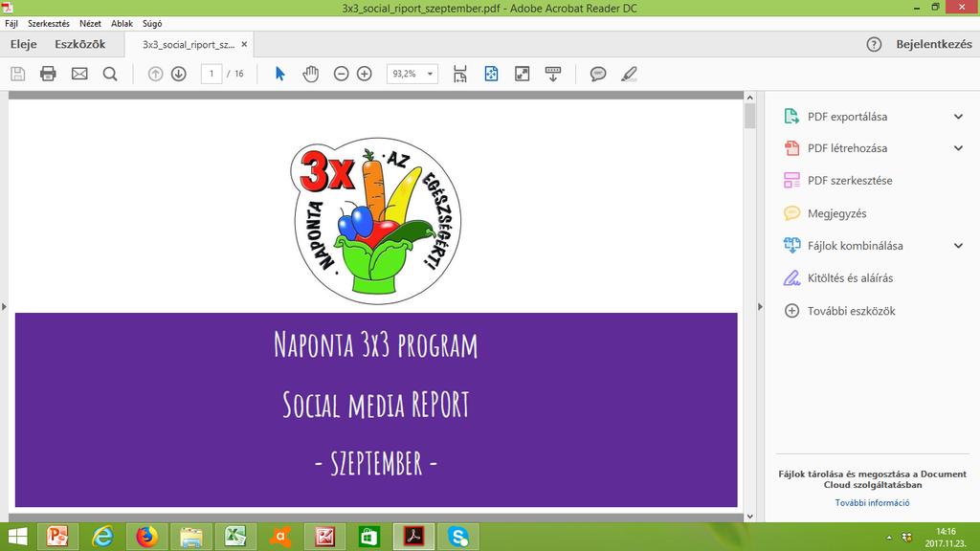980x551 pixels.
Task: Click Bejelentkezés sign-in button
Action: click(x=934, y=44)
